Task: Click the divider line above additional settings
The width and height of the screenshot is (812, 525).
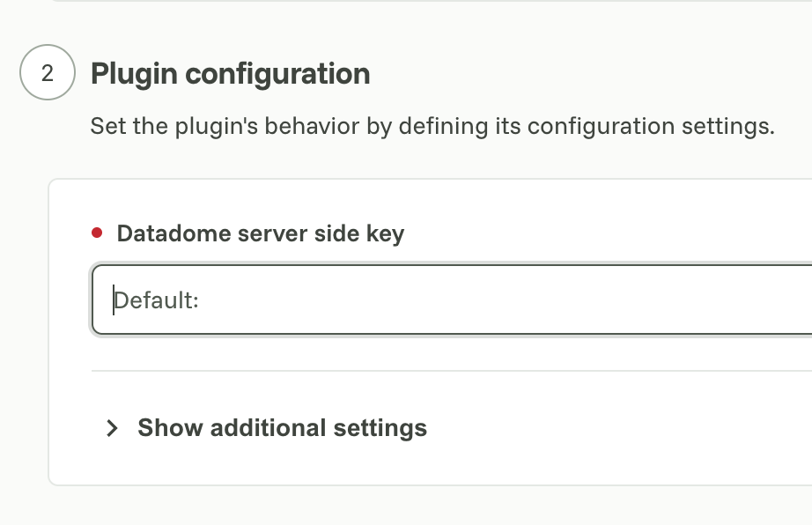Action: (452, 371)
